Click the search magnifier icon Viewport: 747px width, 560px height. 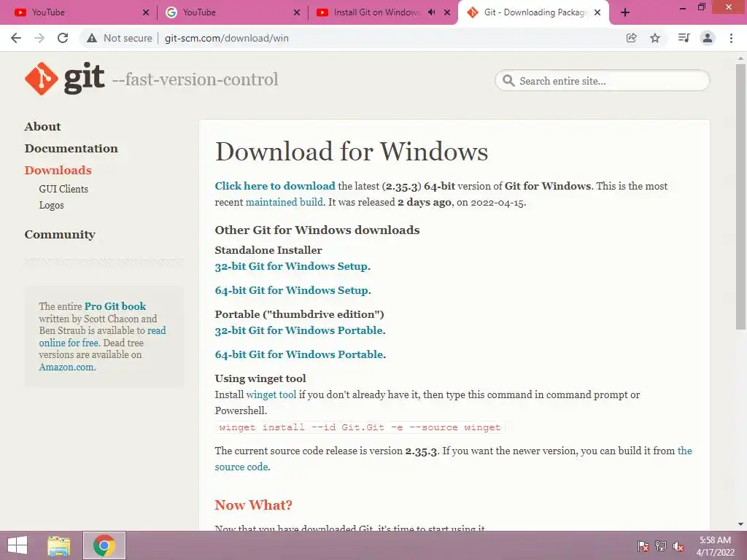pos(508,80)
